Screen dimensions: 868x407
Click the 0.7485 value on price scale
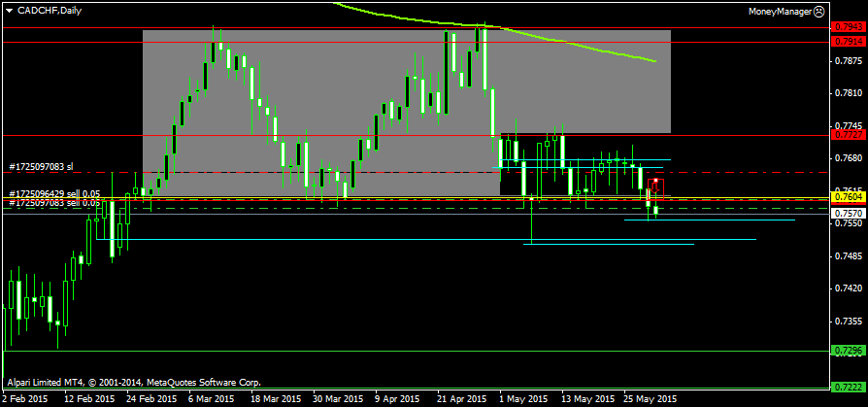tap(848, 255)
